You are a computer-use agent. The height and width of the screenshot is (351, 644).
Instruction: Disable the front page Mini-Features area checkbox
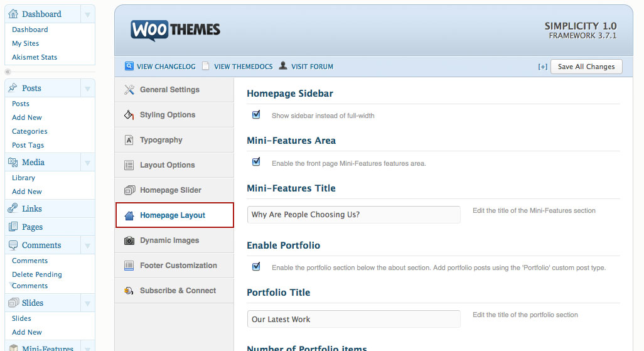[x=256, y=162]
